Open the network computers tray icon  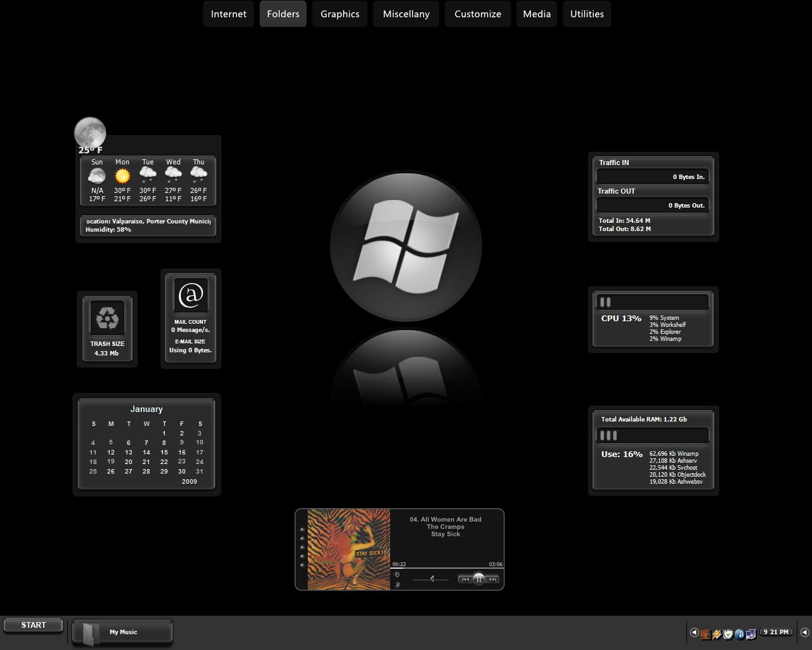751,633
